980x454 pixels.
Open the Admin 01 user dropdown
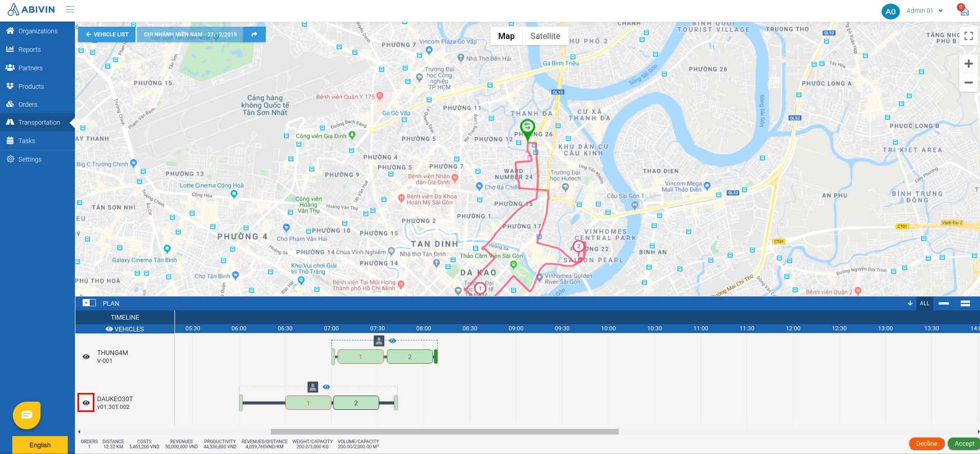click(x=925, y=11)
